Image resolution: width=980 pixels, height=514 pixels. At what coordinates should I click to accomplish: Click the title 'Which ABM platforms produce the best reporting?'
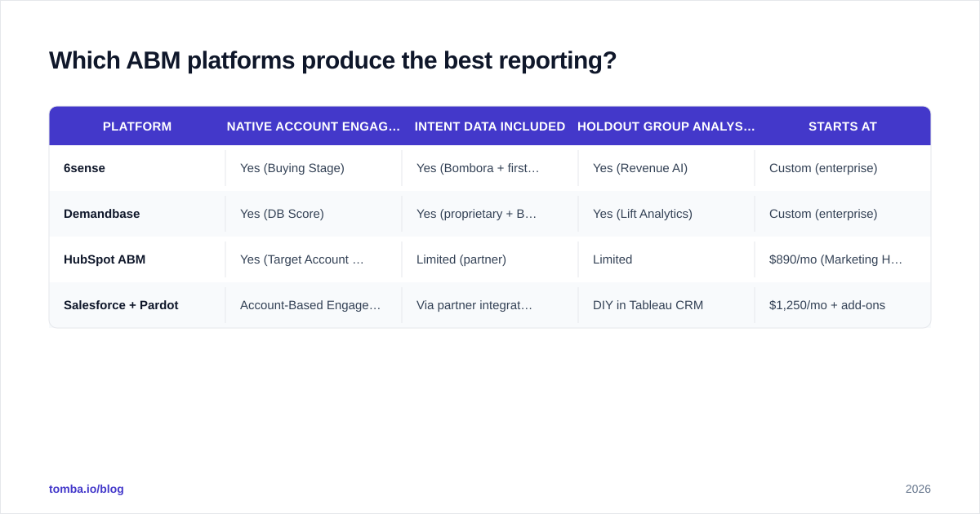(x=332, y=60)
